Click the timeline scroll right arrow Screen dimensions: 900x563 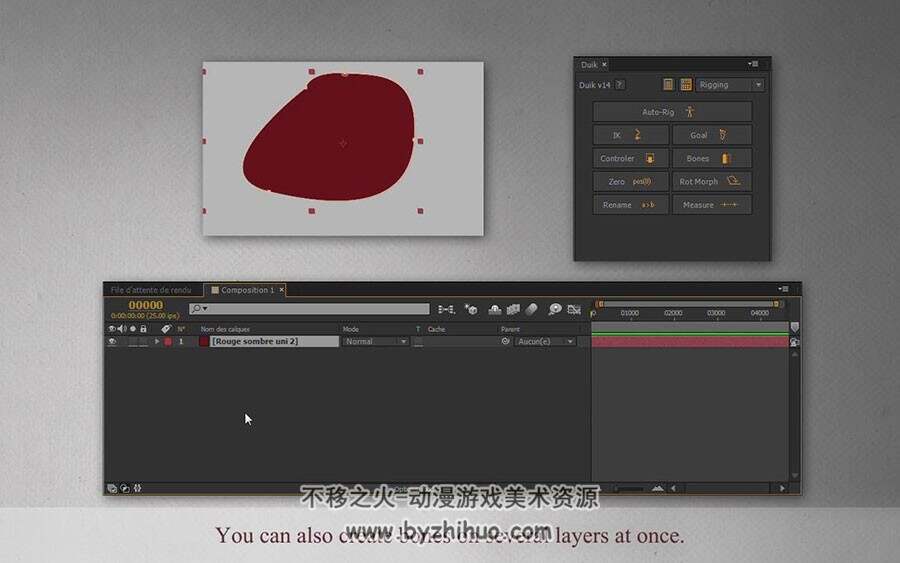coord(782,488)
